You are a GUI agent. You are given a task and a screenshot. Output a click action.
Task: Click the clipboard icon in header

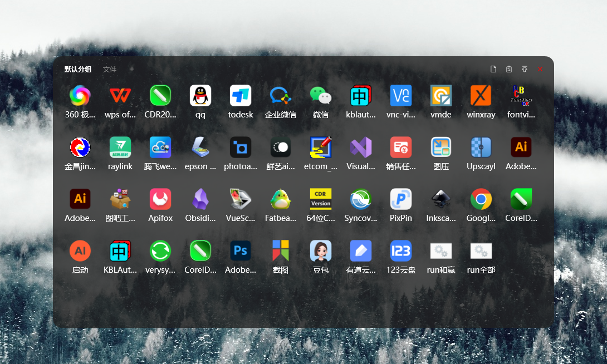click(509, 69)
